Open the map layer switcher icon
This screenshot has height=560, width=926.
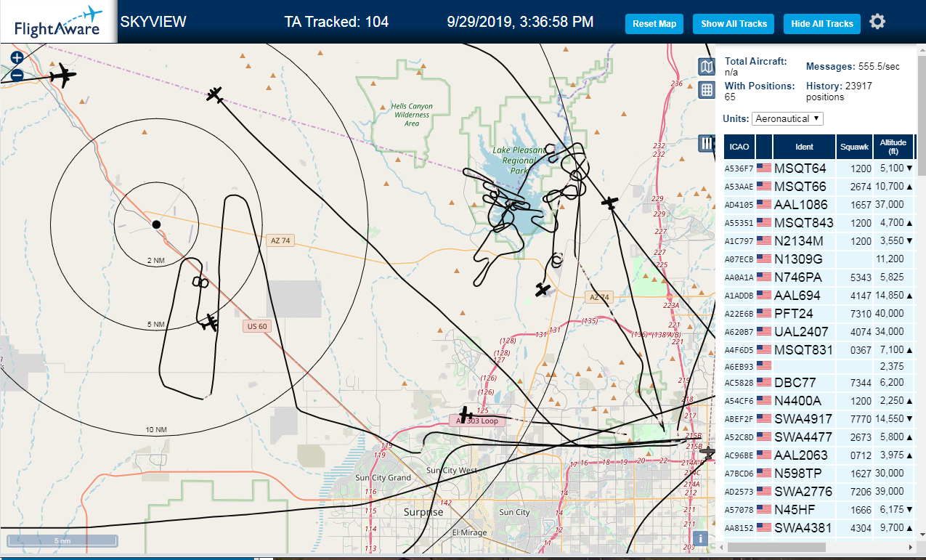706,67
